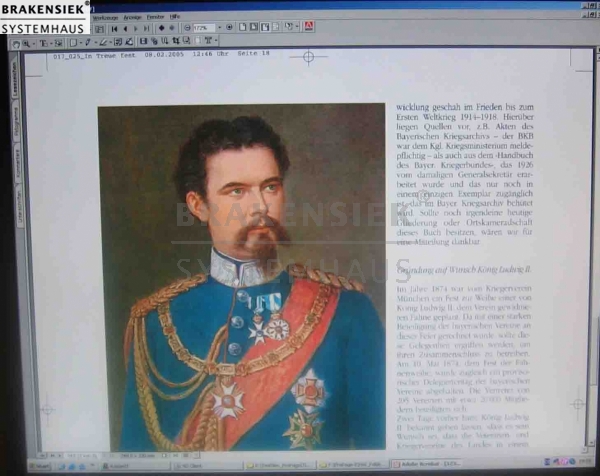The width and height of the screenshot is (600, 476).
Task: Select the Graphics selection tool
Action: pyautogui.click(x=59, y=43)
